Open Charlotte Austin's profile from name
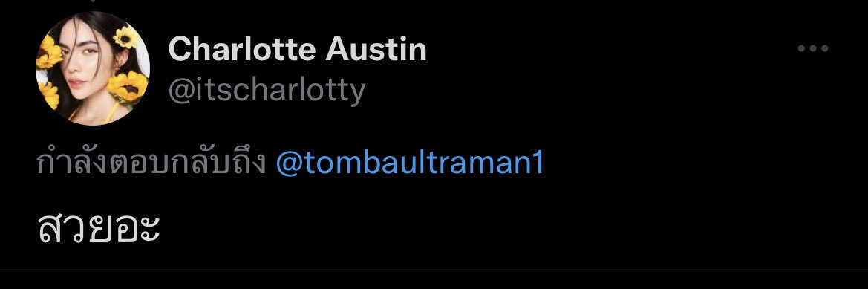The height and width of the screenshot is (289, 868). click(297, 49)
